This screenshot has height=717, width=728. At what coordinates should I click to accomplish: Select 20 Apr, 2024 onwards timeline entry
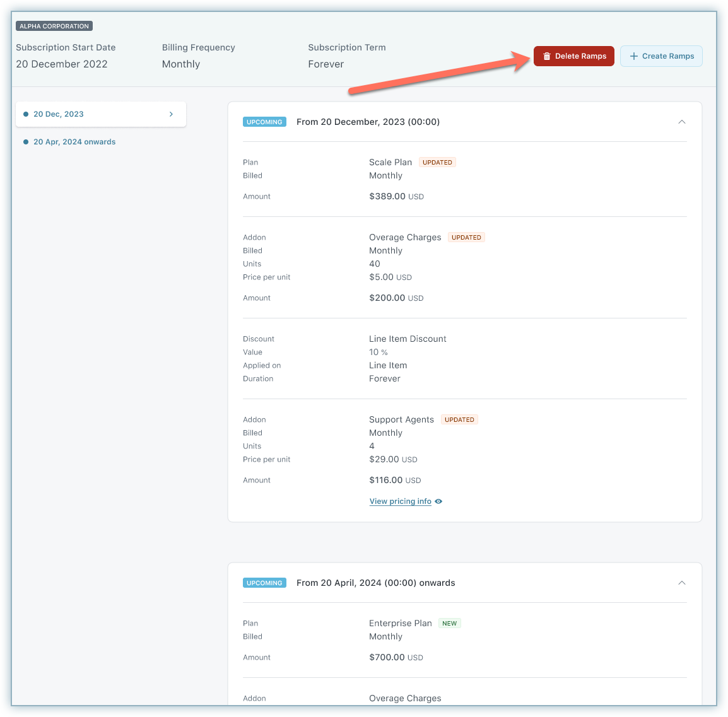click(x=74, y=142)
